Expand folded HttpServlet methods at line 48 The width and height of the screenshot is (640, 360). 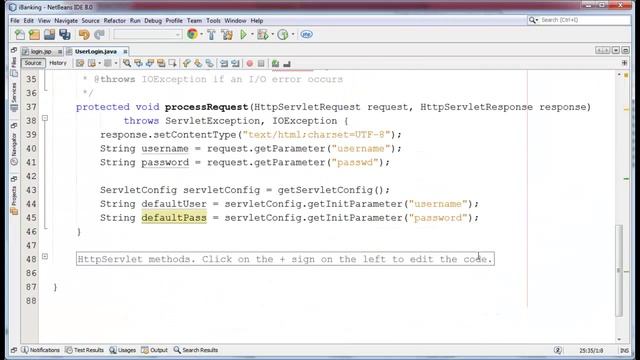[x=45, y=256]
